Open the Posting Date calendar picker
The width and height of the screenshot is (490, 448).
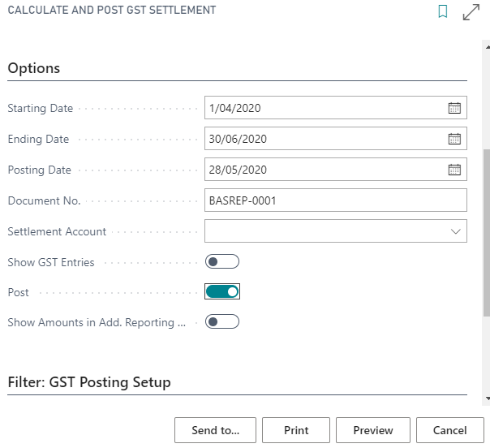point(454,170)
